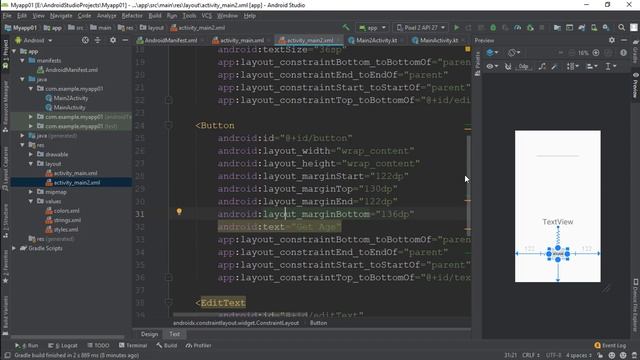This screenshot has width=640, height=360.
Task: Select the button widget in layout preview
Action: [558, 253]
